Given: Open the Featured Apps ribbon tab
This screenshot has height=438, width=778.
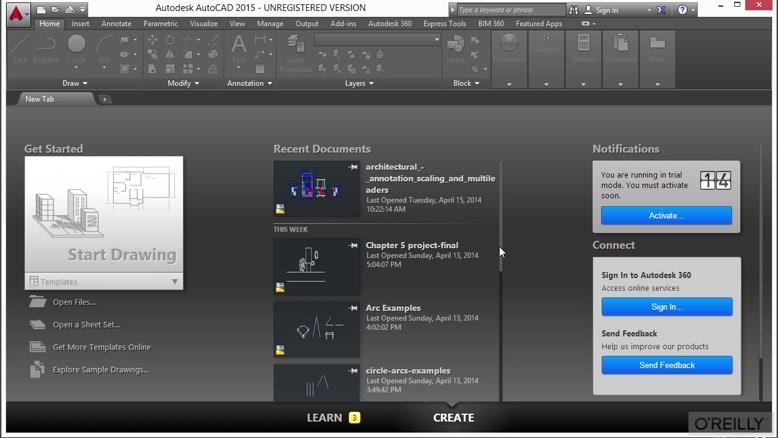Looking at the screenshot, I should click(539, 23).
